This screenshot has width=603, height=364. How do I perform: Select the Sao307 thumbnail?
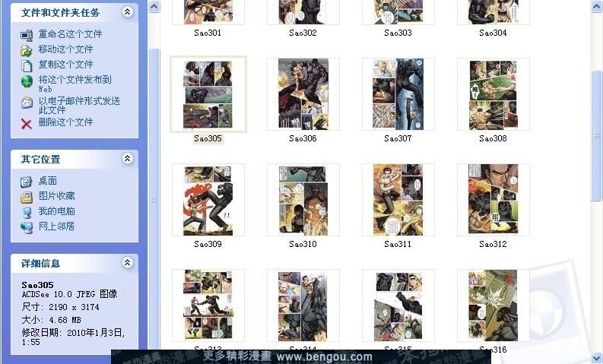[x=398, y=94]
